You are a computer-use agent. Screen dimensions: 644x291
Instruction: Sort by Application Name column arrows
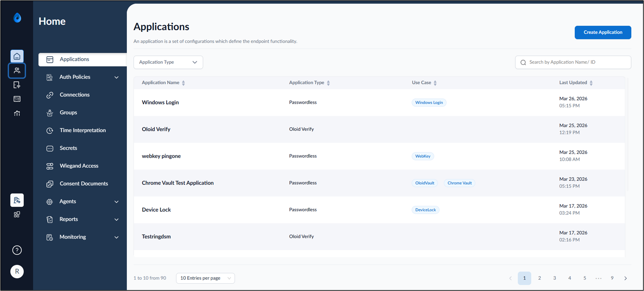click(x=183, y=83)
